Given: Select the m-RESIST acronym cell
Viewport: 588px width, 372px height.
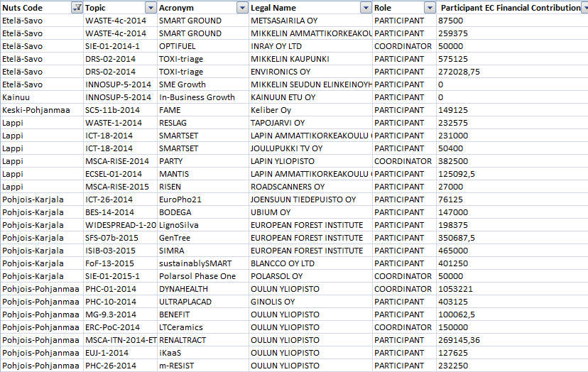Looking at the screenshot, I should 203,365.
